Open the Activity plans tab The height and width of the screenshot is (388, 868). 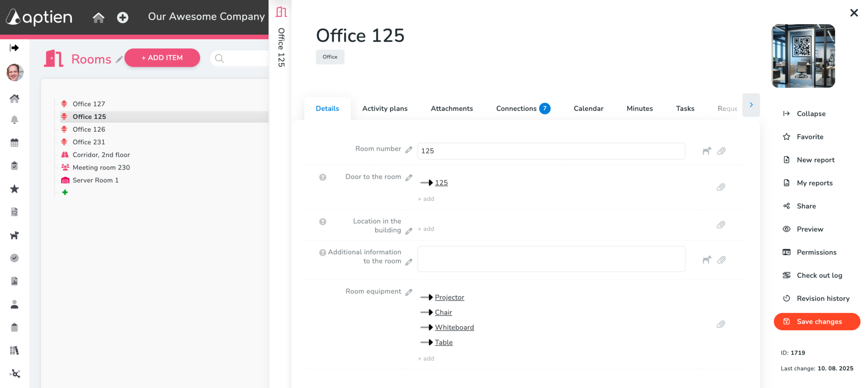(x=385, y=109)
